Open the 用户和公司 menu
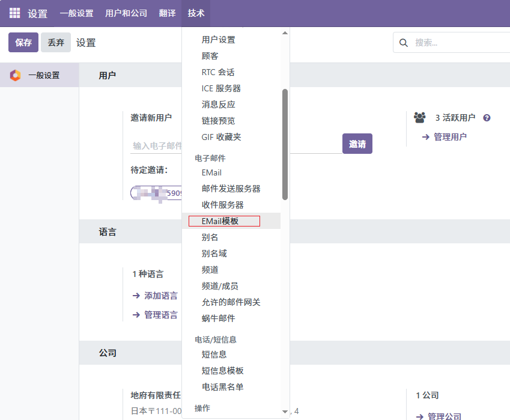 pyautogui.click(x=126, y=13)
